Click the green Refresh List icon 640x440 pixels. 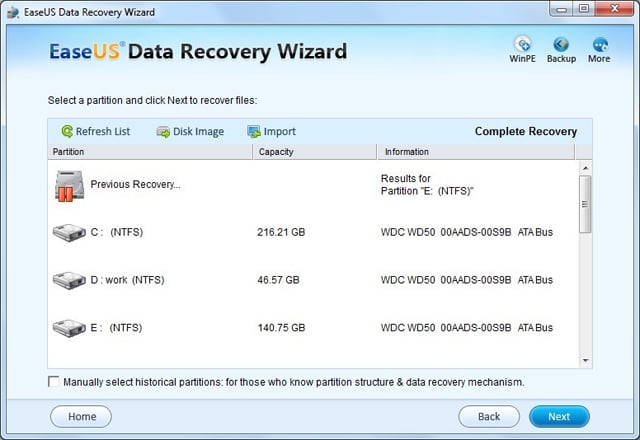pos(67,131)
